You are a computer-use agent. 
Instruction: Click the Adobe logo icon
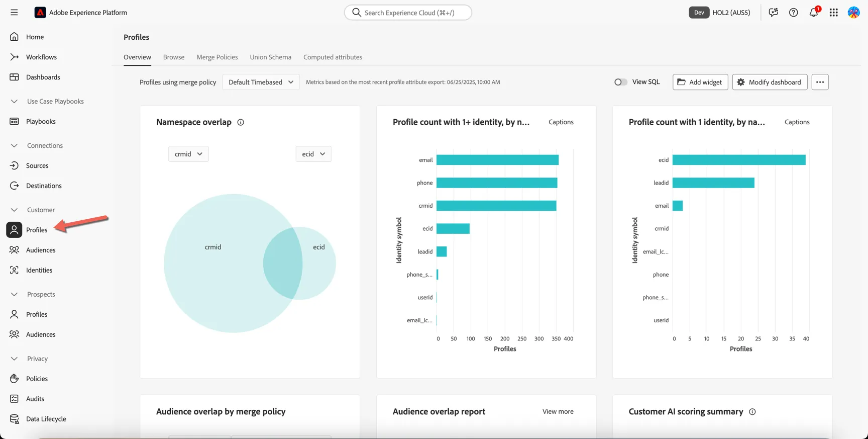(x=40, y=13)
